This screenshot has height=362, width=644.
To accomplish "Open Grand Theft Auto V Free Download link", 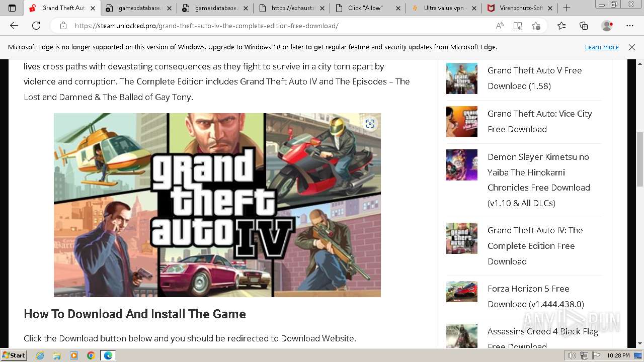I will [534, 78].
